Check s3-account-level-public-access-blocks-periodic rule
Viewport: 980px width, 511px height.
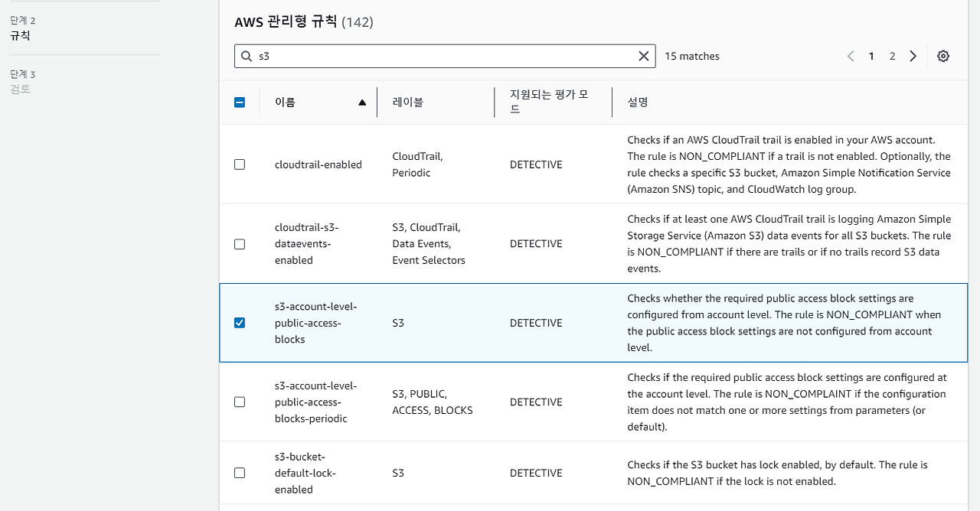tap(240, 402)
